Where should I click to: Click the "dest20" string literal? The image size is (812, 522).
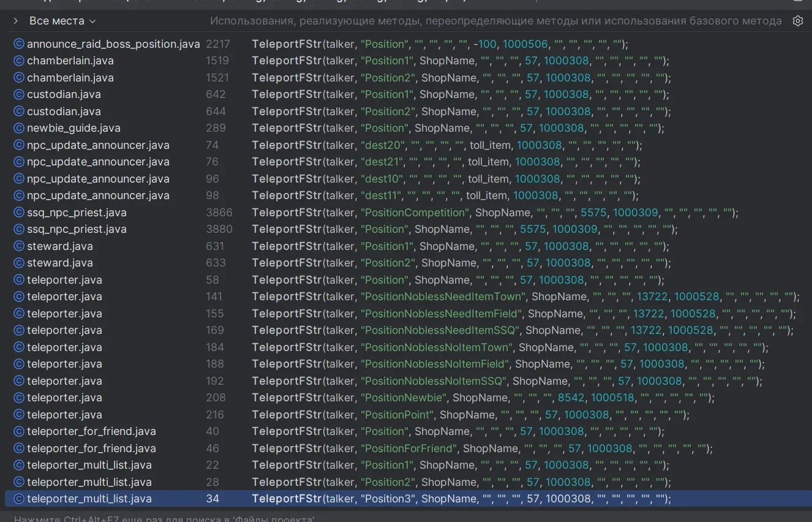point(383,145)
